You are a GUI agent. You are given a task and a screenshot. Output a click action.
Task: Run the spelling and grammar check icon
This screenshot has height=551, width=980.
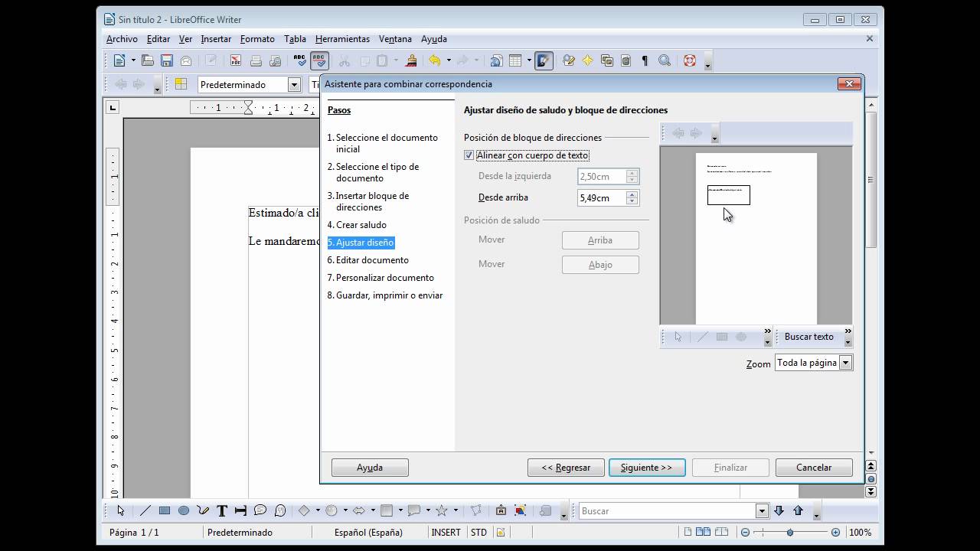point(300,61)
